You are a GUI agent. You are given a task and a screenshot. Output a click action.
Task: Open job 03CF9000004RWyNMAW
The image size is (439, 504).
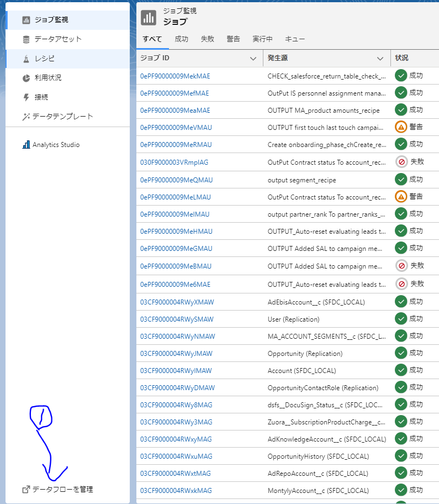[x=178, y=337]
